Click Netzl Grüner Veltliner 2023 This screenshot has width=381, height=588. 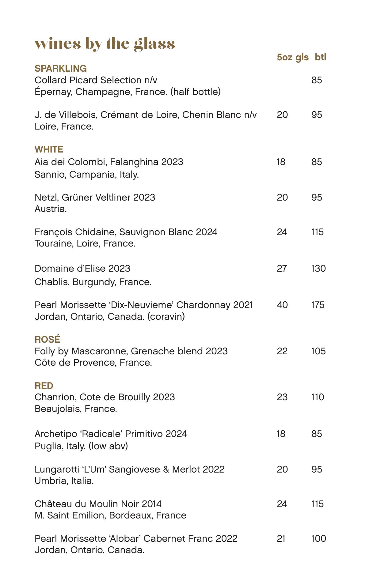95,198
